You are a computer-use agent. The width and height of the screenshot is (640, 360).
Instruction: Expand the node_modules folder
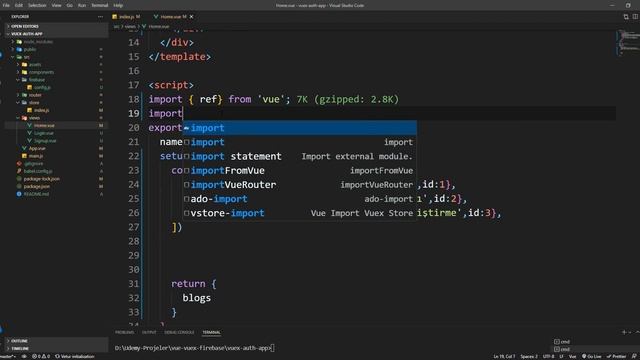tap(38, 42)
